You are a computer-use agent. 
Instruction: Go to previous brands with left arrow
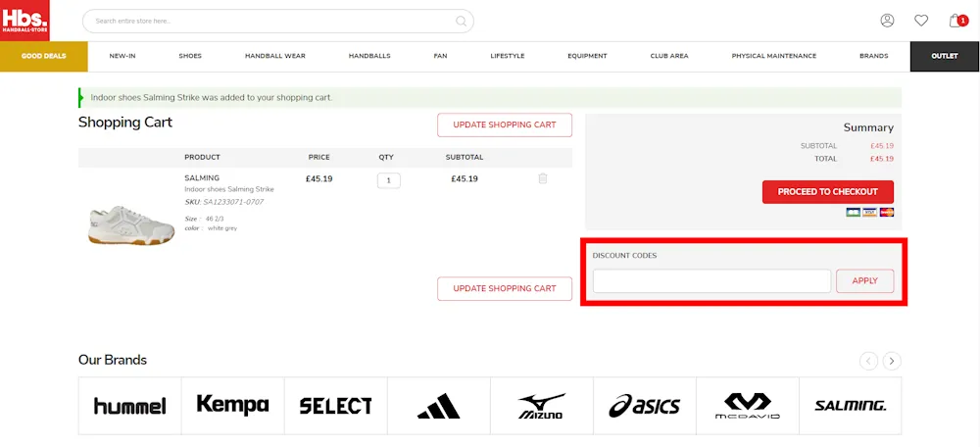coord(868,361)
